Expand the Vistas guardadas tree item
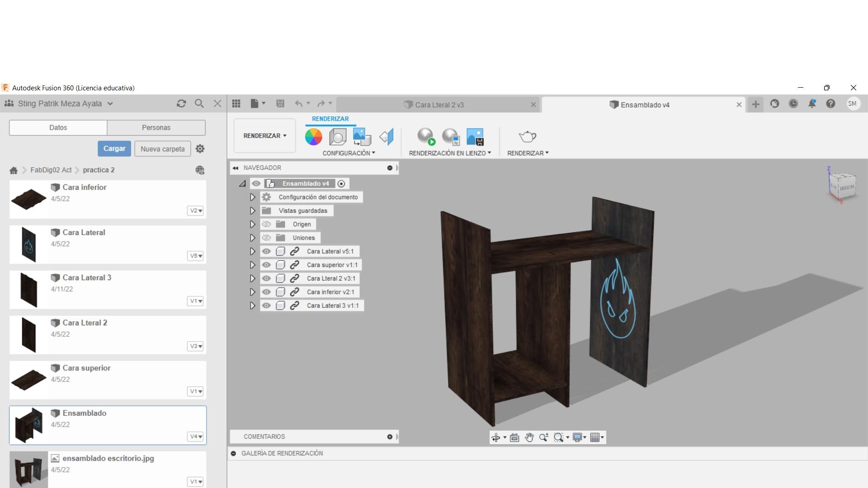868x488 pixels. click(252, 210)
